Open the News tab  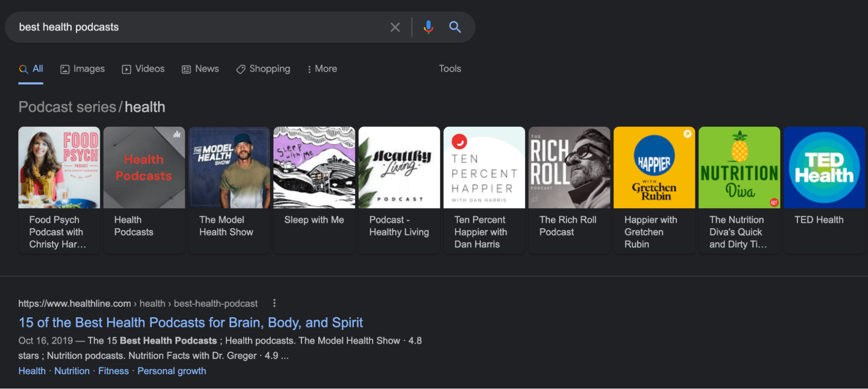200,69
